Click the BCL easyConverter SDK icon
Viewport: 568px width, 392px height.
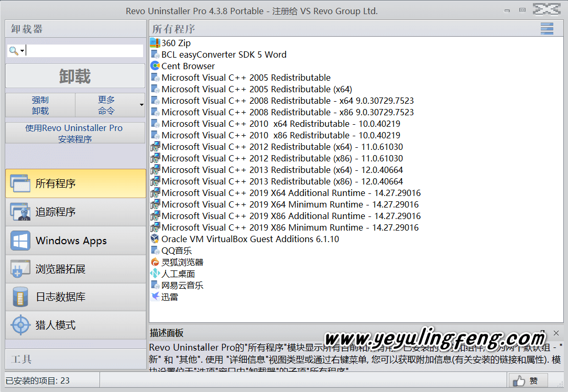[155, 55]
